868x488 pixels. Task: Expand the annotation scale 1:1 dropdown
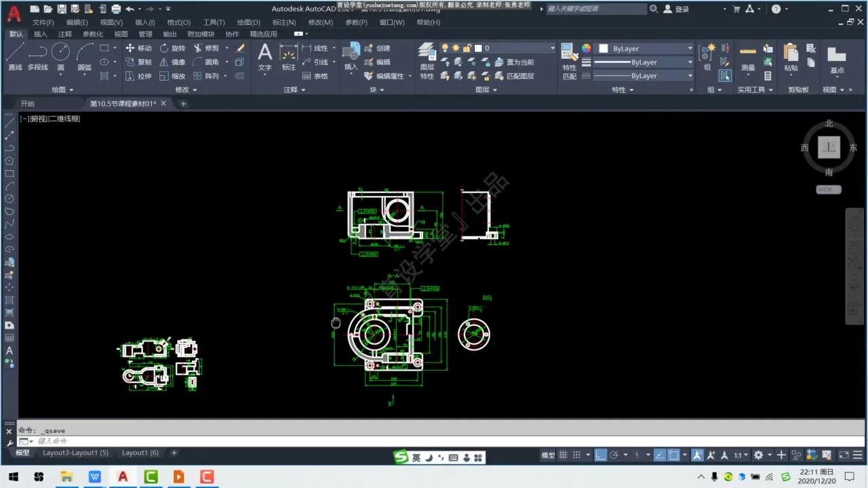point(741,455)
